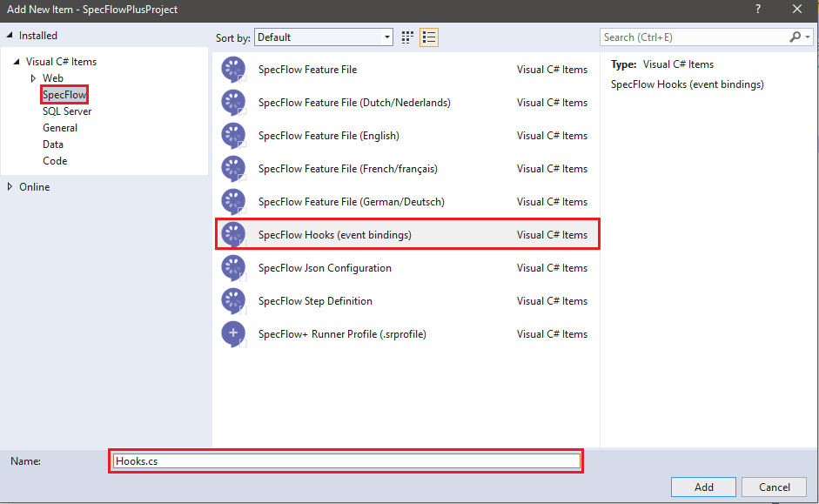The width and height of the screenshot is (819, 504).
Task: Pick the SpecFlow Feature File (French/français) icon
Action: [233, 169]
